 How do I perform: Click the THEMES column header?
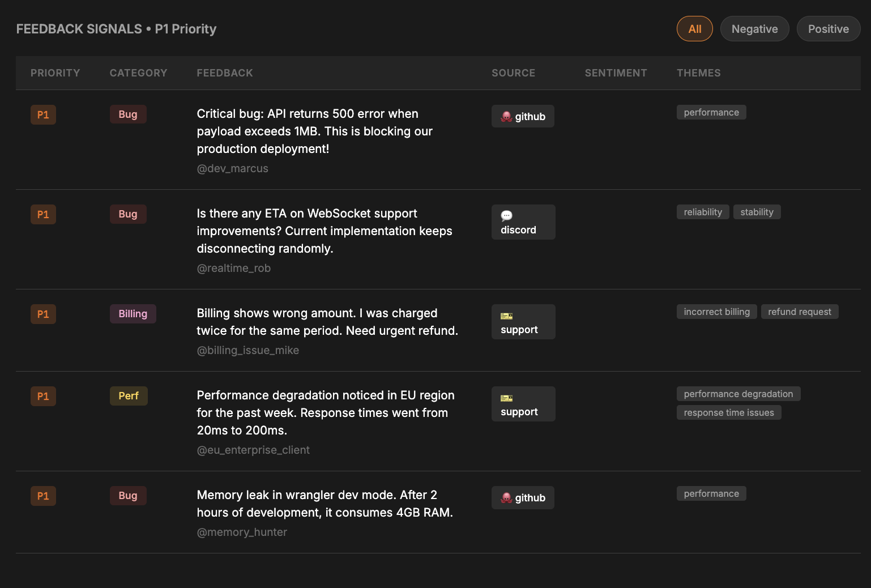pos(699,73)
